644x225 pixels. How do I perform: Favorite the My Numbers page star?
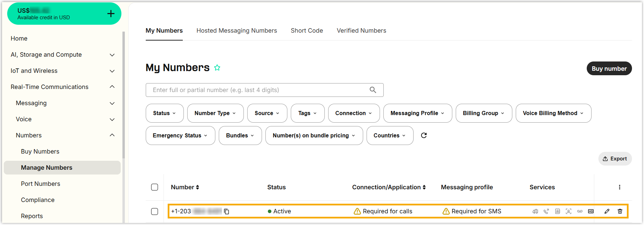coord(217,68)
